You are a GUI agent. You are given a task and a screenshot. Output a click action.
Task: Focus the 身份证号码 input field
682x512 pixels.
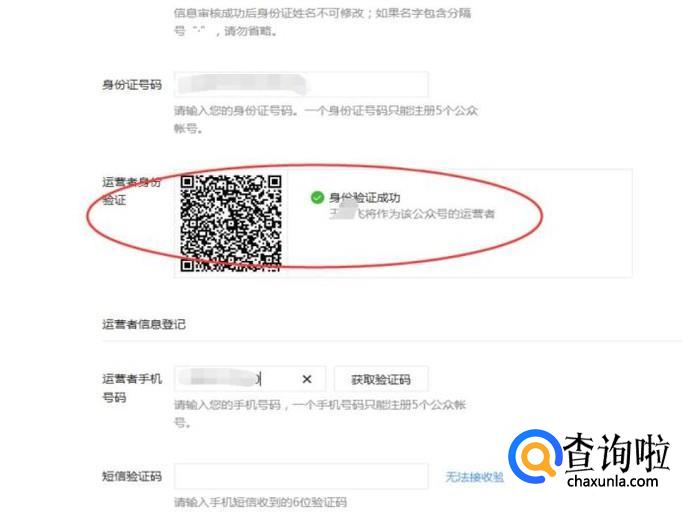coord(301,84)
